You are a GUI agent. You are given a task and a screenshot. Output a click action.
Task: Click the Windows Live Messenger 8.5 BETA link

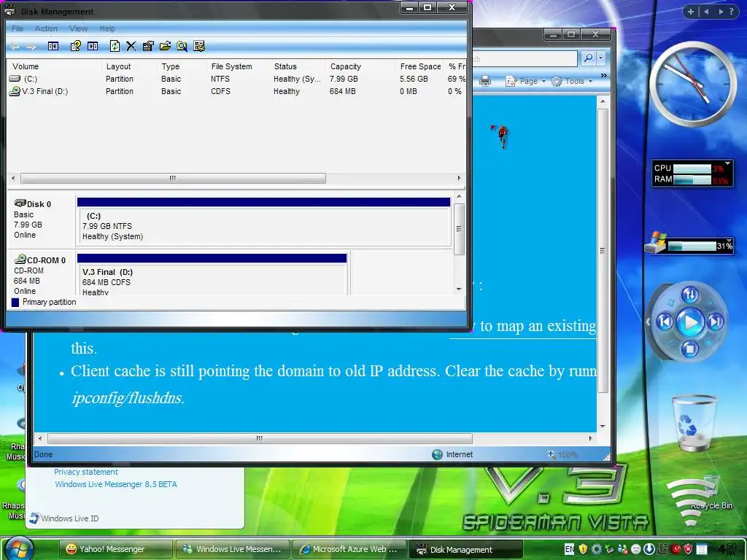(x=116, y=484)
